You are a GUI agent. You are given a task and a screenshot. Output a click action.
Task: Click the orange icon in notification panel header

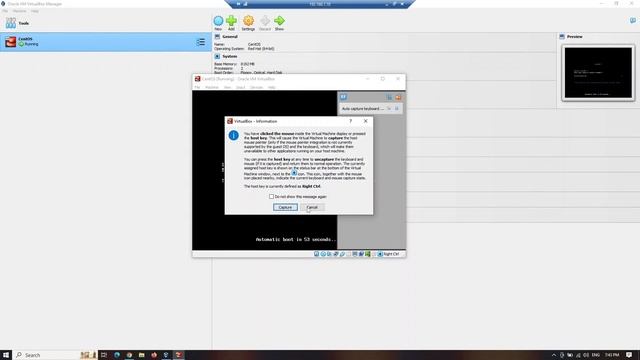[x=398, y=97]
